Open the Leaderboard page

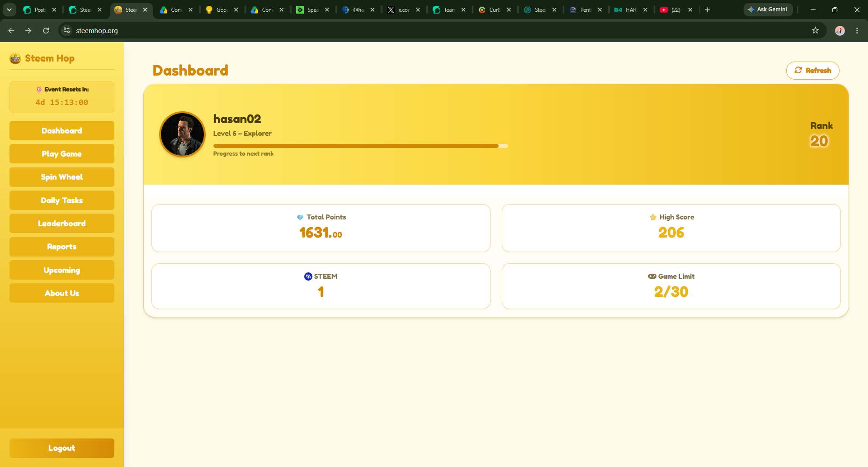point(62,224)
